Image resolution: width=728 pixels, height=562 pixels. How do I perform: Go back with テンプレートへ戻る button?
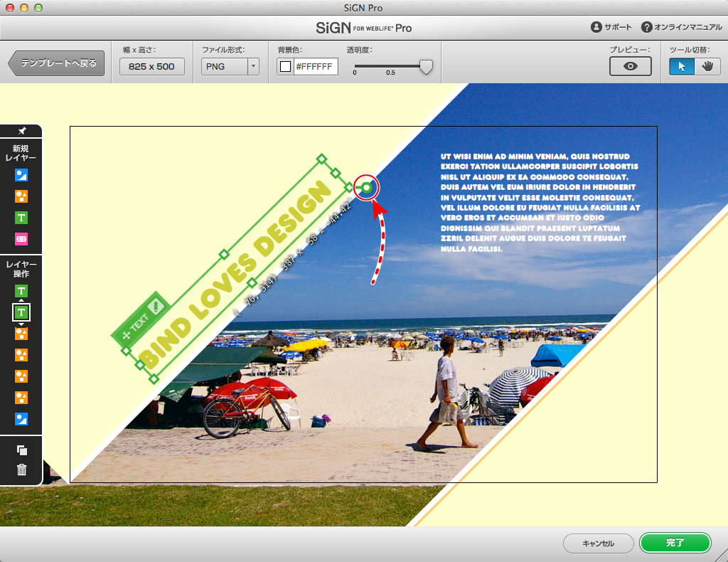pyautogui.click(x=57, y=63)
